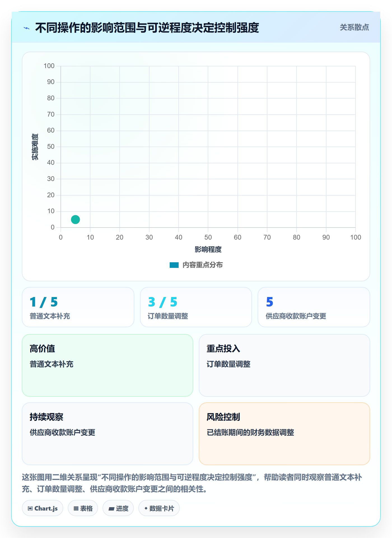Click the 影响程度 x-axis title
Viewport: 392px width, 538px height.
pyautogui.click(x=208, y=249)
